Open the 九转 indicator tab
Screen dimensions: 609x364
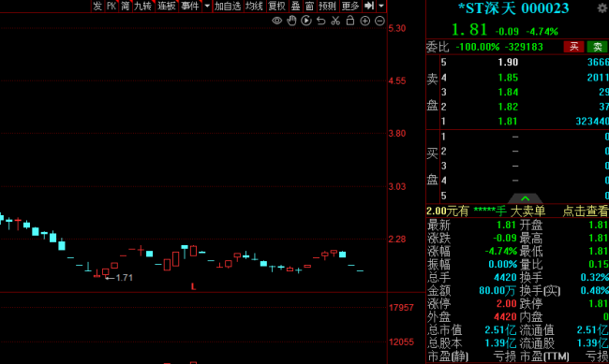[143, 6]
